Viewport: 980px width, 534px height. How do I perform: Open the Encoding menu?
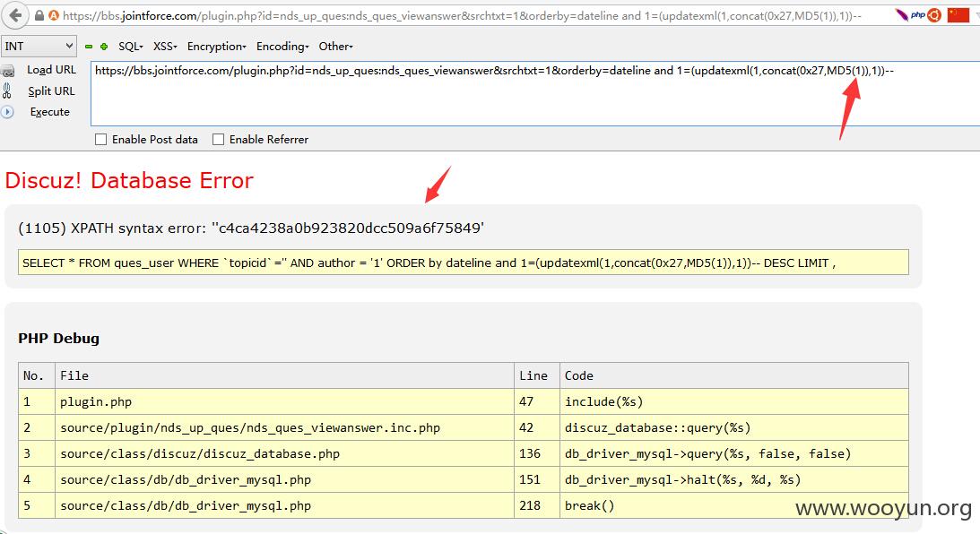282,47
